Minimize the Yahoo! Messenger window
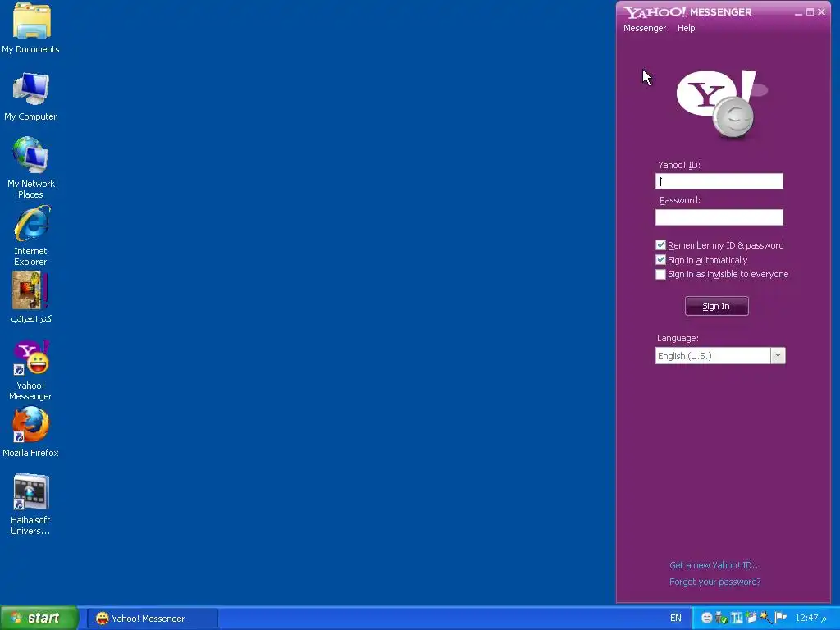 (x=798, y=12)
